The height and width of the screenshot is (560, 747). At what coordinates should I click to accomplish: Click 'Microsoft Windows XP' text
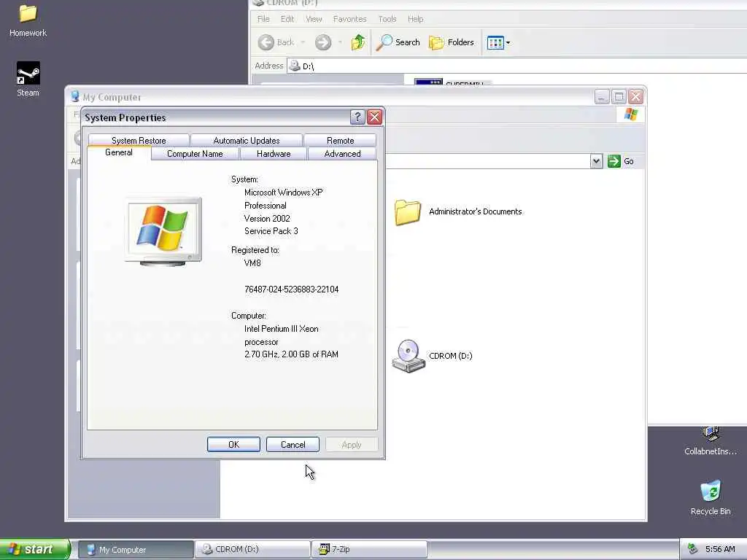[x=284, y=192]
